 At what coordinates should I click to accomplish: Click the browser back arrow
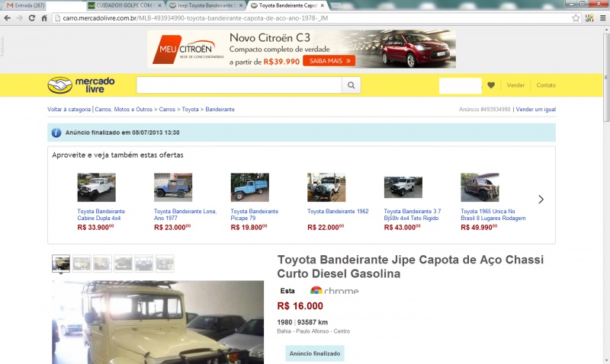pos(8,18)
